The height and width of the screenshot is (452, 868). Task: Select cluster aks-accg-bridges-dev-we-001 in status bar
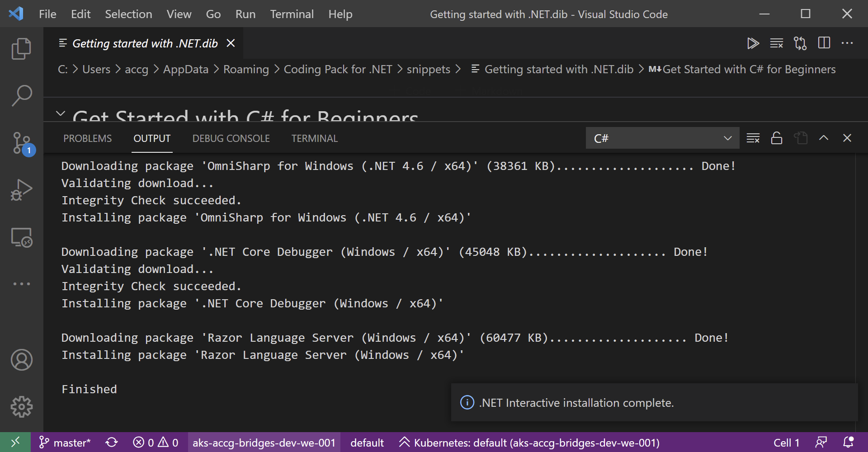pos(264,443)
